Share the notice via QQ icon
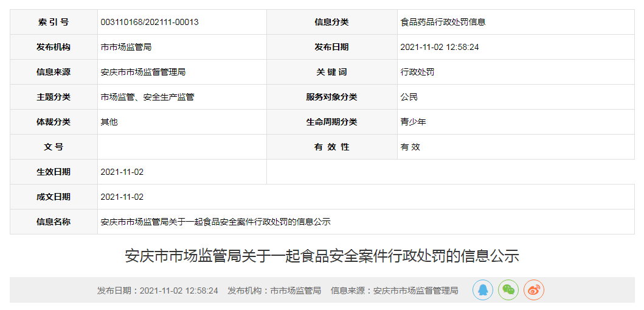 [x=483, y=290]
